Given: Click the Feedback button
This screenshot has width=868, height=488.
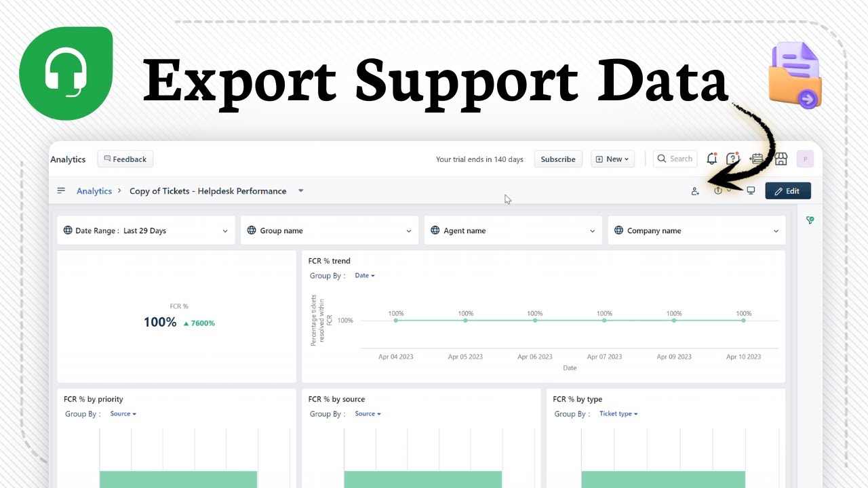Looking at the screenshot, I should point(125,159).
